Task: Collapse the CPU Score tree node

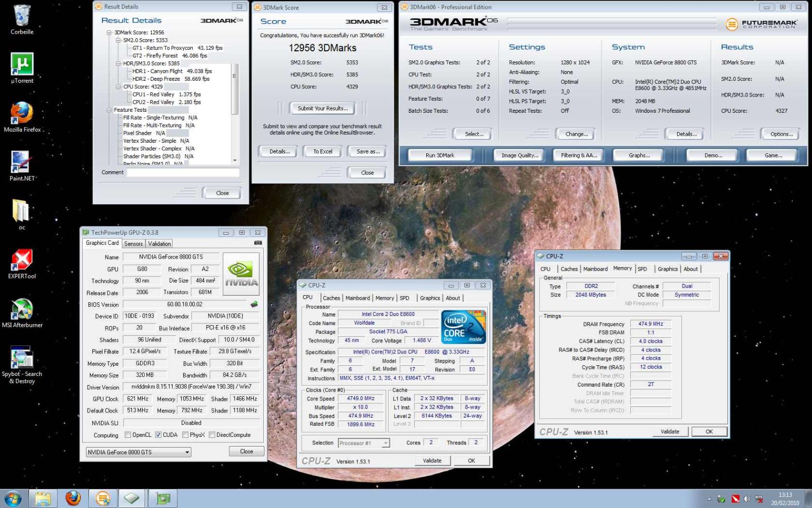Action: [118, 87]
